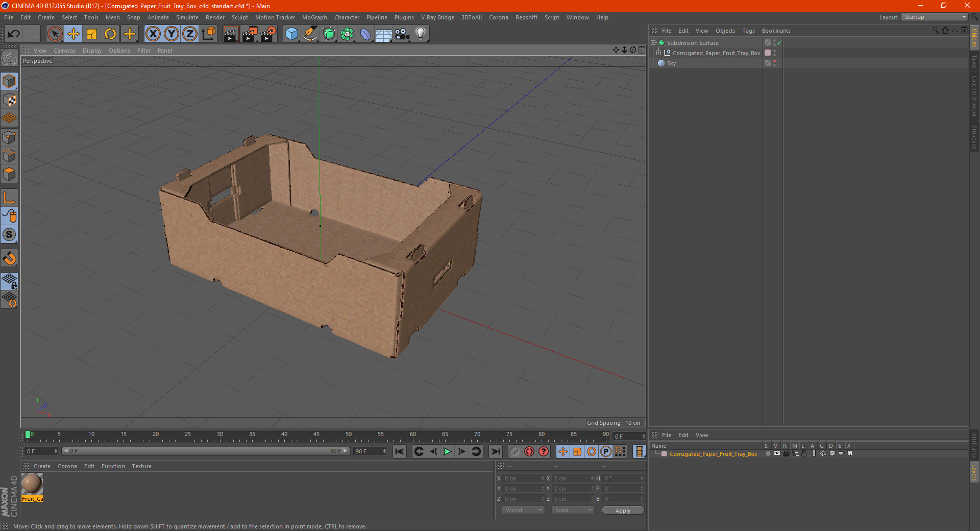Image resolution: width=980 pixels, height=531 pixels.
Task: Open the MoGraph menu
Action: coord(314,17)
